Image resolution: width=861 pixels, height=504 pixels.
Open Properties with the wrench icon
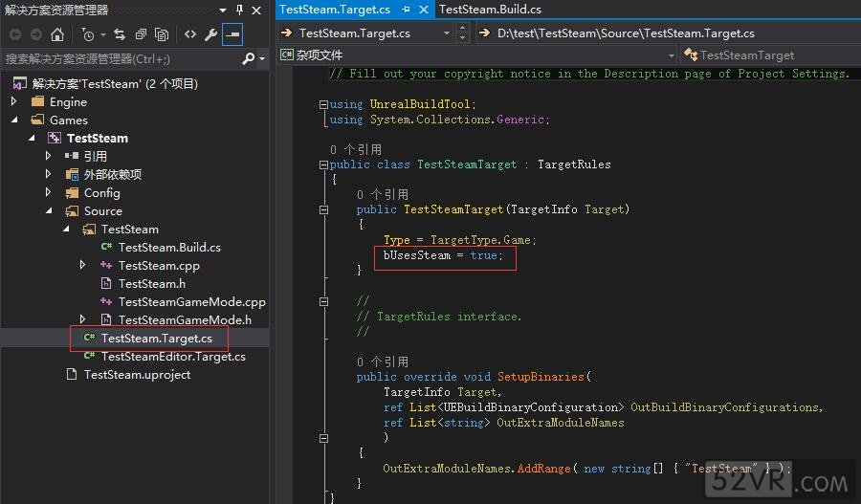point(210,34)
